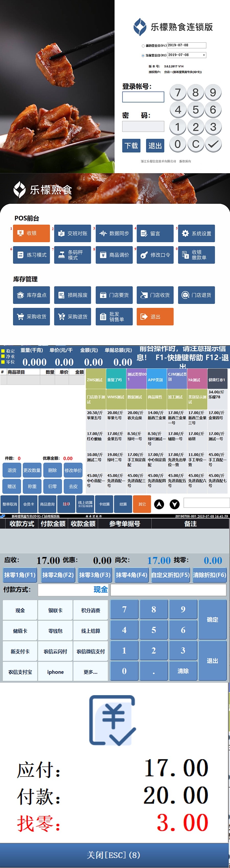Click the orange 退出 exit tile

click(155, 316)
